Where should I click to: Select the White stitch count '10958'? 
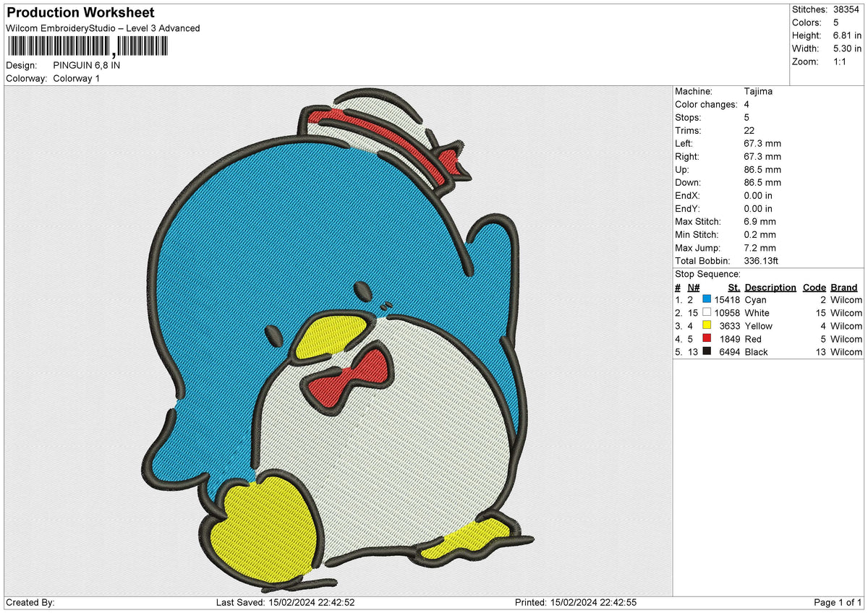pos(728,312)
